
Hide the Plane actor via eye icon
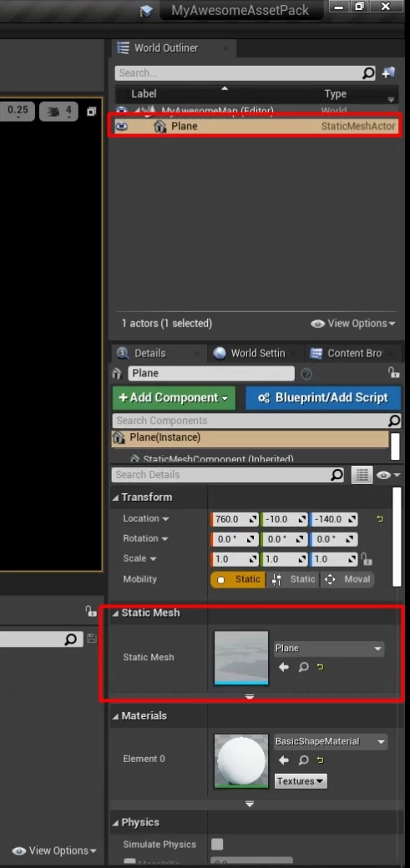[x=121, y=126]
